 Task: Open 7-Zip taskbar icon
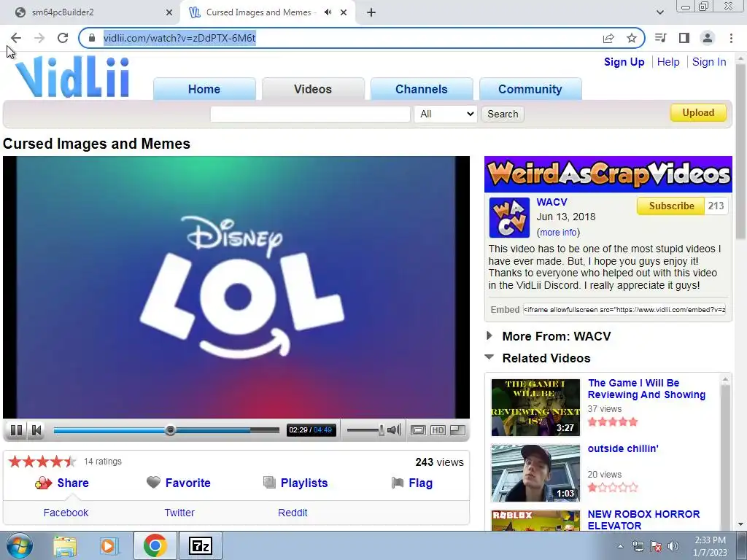[x=200, y=545]
